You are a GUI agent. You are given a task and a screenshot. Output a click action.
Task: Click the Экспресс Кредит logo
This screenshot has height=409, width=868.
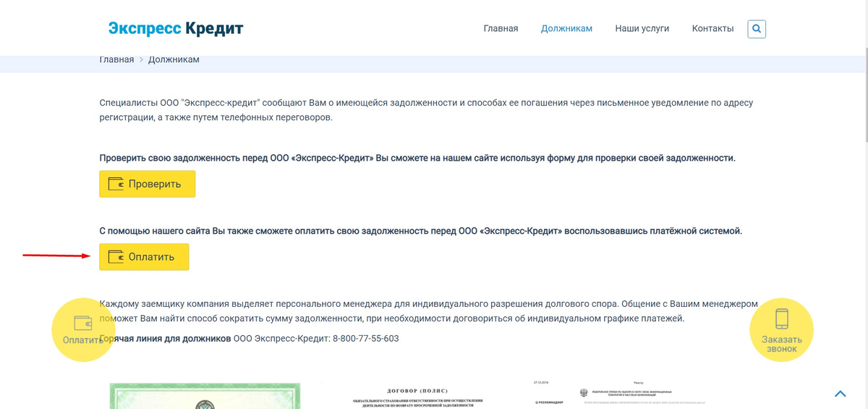pos(176,29)
